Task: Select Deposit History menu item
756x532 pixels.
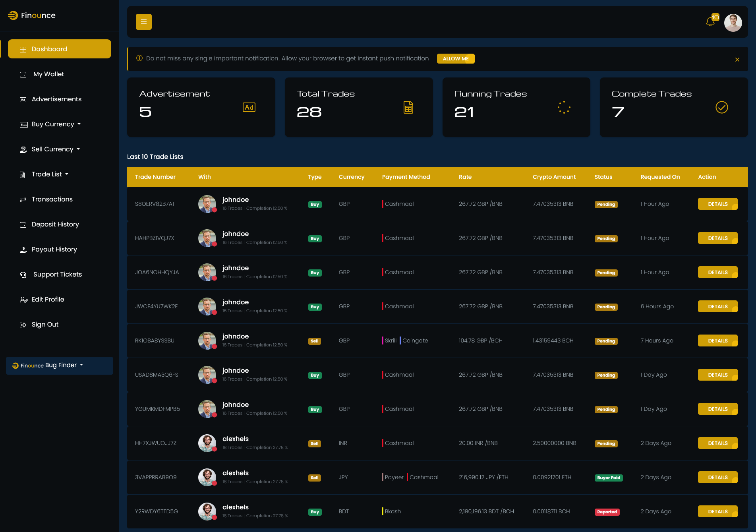Action: tap(55, 224)
